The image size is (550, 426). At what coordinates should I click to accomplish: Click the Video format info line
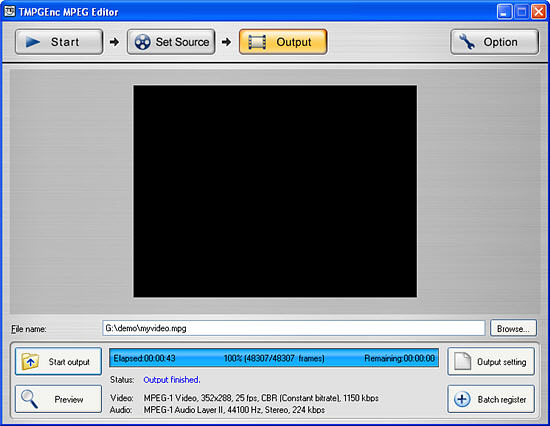pyautogui.click(x=244, y=398)
